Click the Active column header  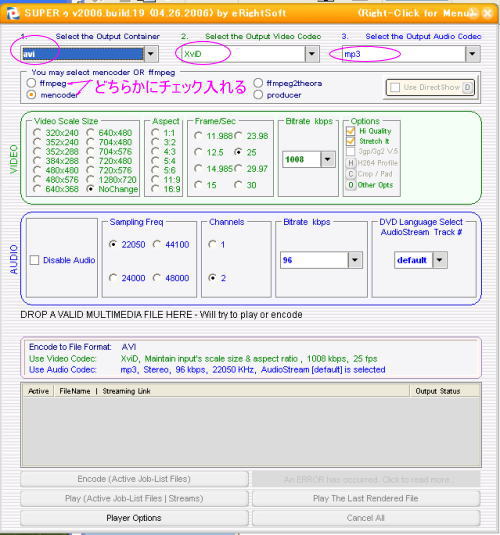tap(39, 391)
